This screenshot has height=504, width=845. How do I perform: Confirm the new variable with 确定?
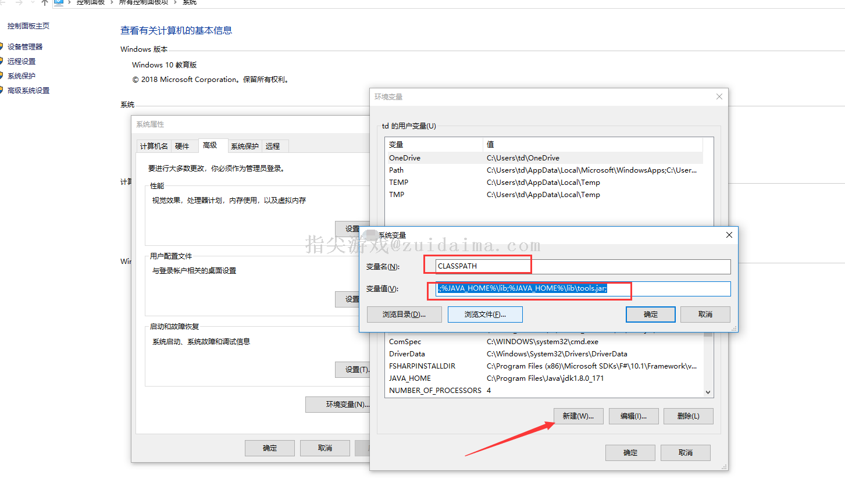pos(650,314)
